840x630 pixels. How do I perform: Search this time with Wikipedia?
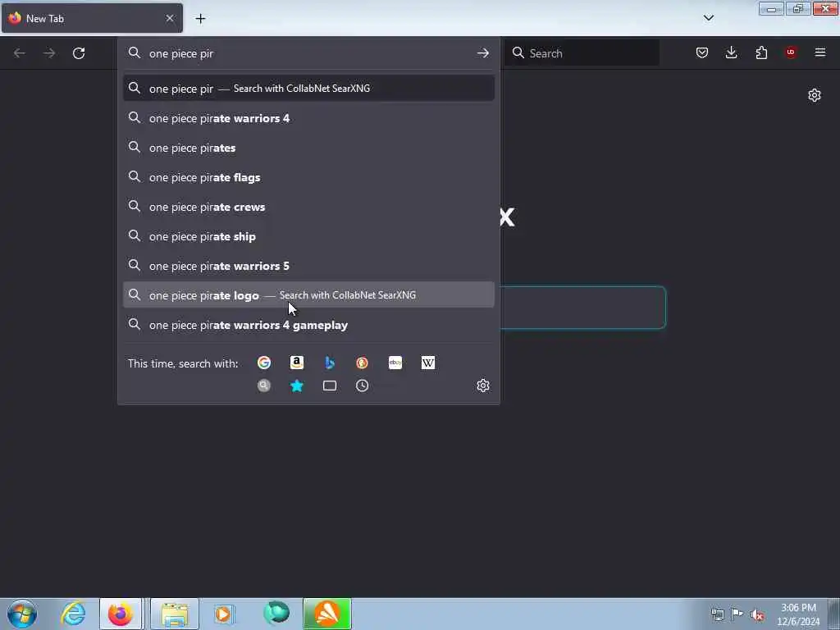[x=428, y=363]
